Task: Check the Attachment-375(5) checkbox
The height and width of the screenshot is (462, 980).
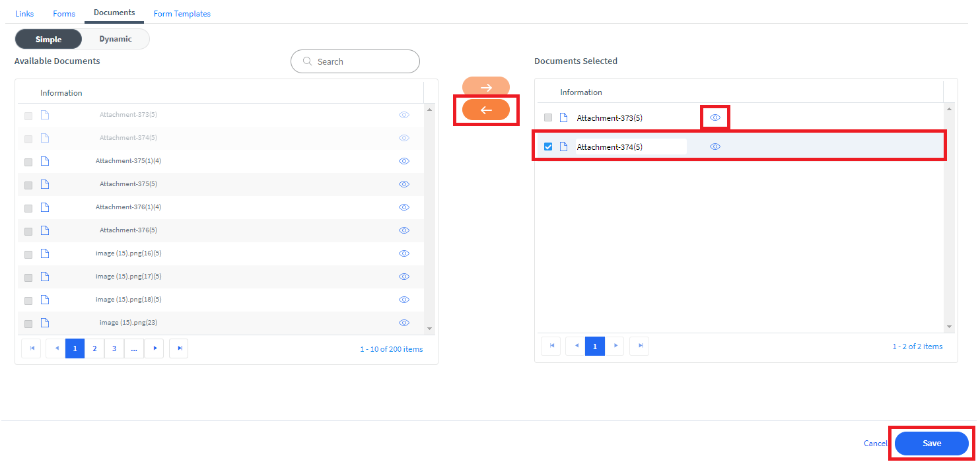Action: [x=28, y=185]
